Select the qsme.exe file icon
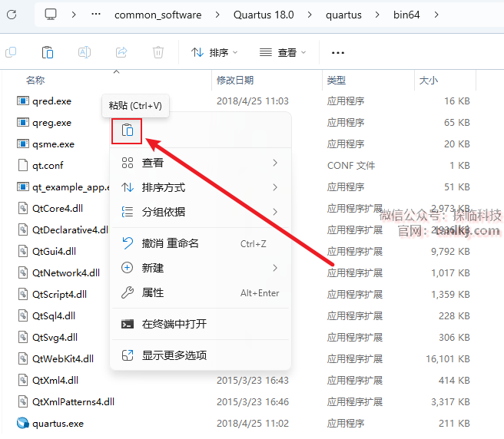 click(x=23, y=144)
